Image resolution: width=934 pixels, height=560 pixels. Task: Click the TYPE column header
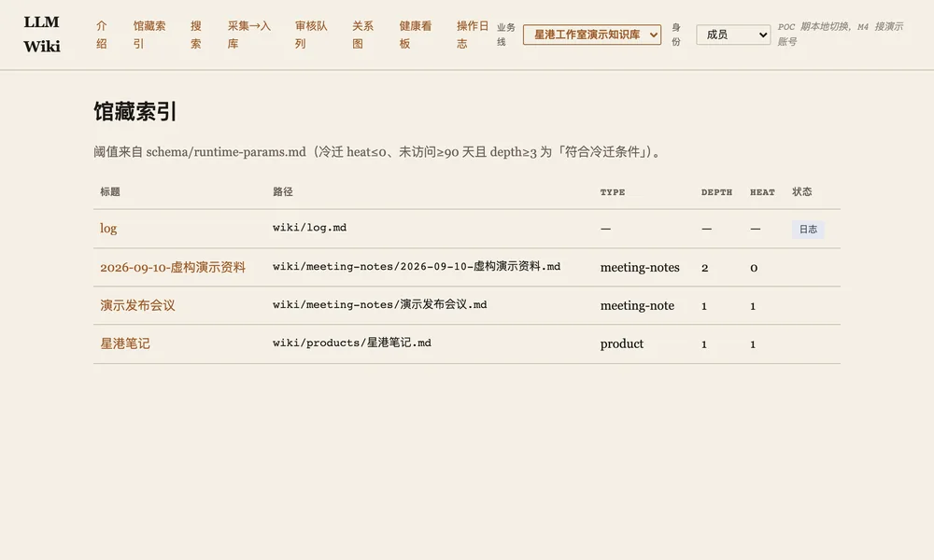pos(613,192)
